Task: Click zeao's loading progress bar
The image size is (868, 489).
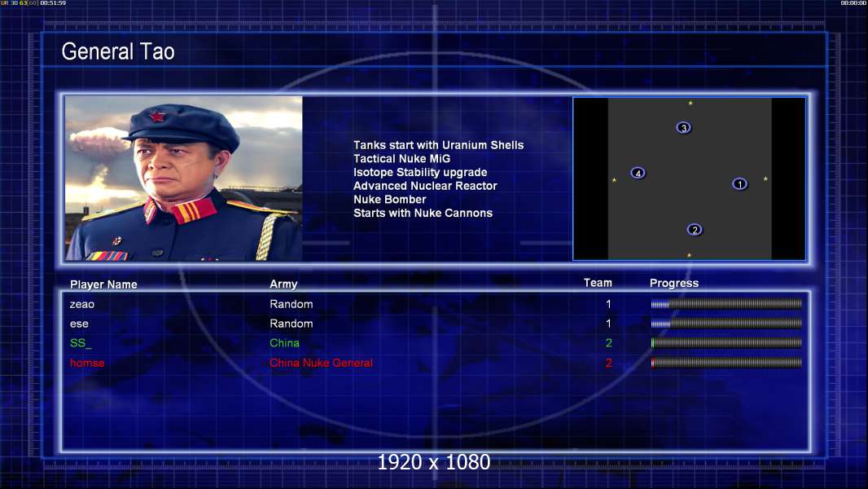Action: 726,304
